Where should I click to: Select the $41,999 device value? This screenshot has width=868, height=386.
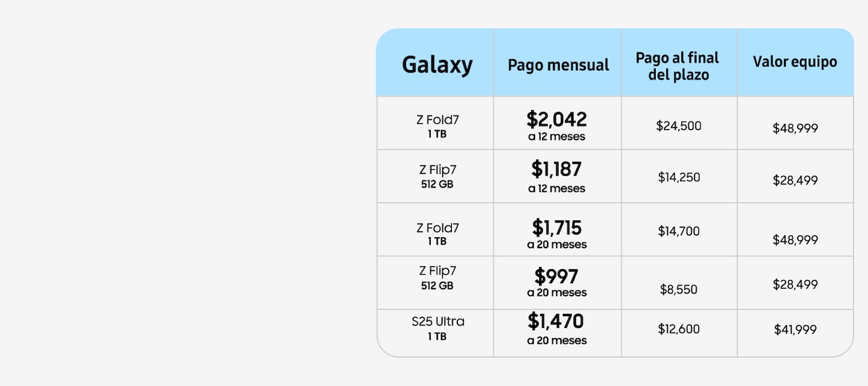[x=796, y=329]
